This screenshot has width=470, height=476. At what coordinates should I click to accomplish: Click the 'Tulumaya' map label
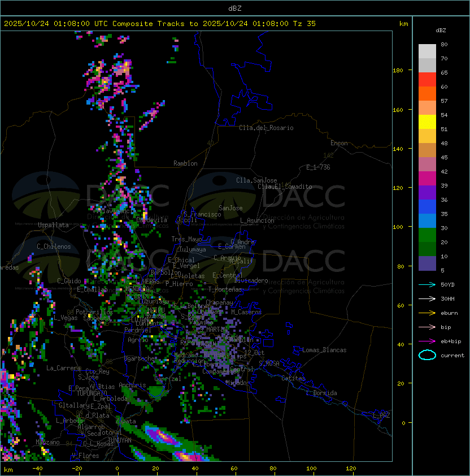tap(193, 249)
